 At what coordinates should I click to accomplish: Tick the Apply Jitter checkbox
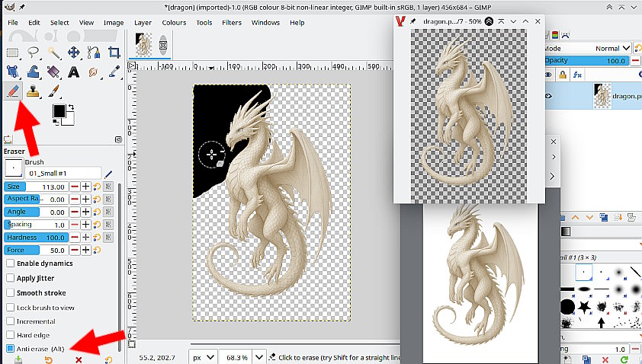coord(11,278)
